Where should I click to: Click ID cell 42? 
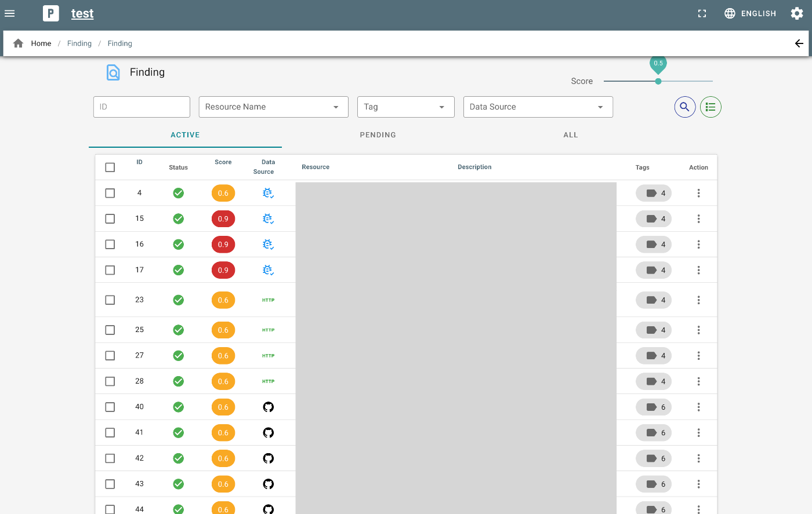(139, 458)
